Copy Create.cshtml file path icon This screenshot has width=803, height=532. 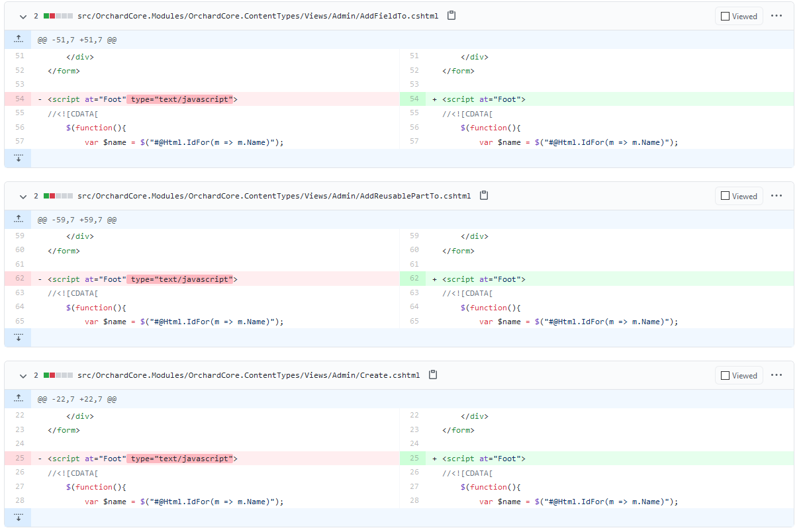(433, 375)
